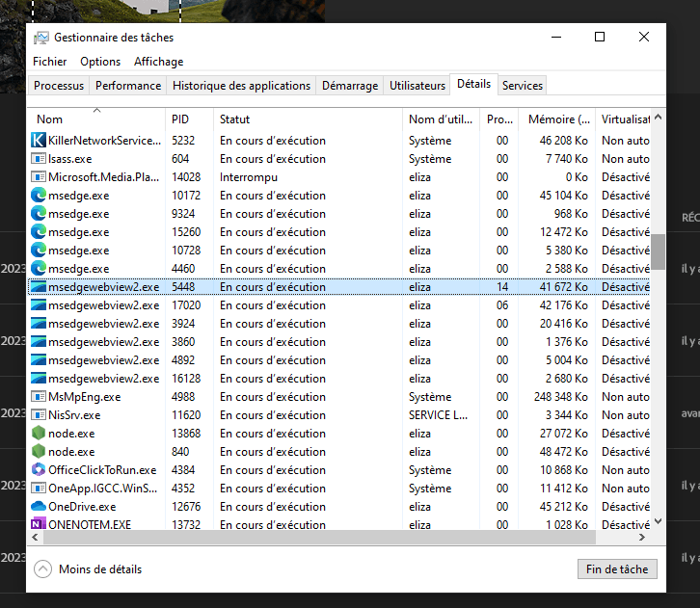This screenshot has height=608, width=700.
Task: Sort by the Statut column header
Action: [308, 119]
